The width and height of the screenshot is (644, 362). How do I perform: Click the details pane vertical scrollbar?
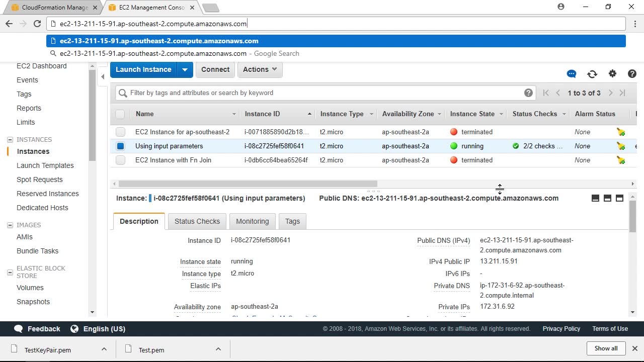pos(633,216)
